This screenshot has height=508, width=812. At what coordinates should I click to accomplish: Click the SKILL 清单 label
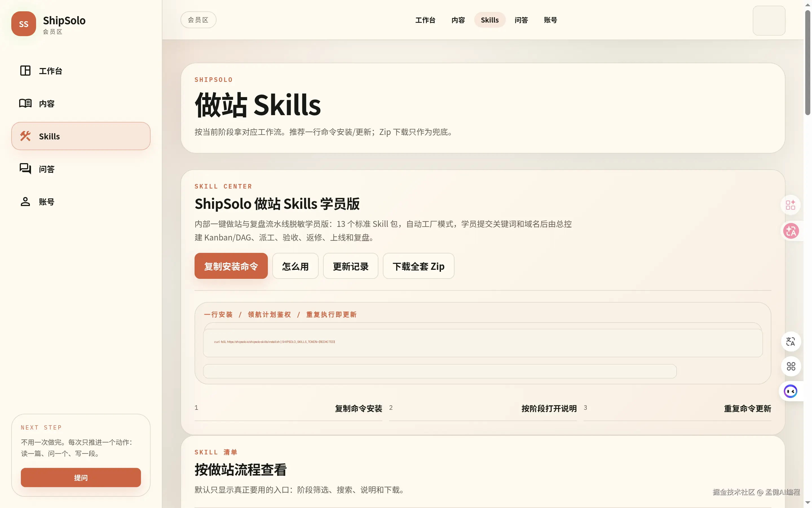point(216,452)
